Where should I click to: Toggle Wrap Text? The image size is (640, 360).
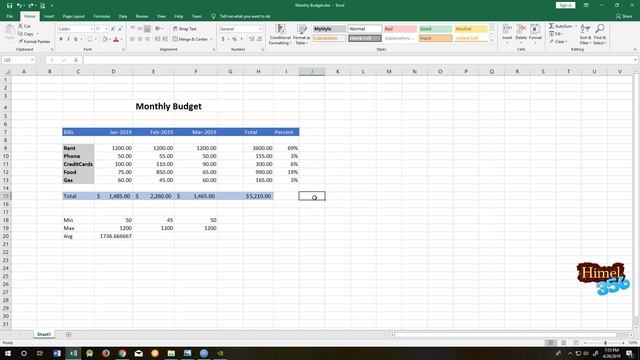click(x=184, y=29)
